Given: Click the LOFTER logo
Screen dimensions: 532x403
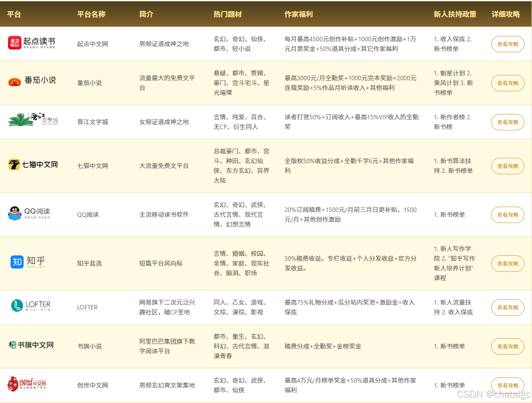Looking at the screenshot, I should click(31, 305).
